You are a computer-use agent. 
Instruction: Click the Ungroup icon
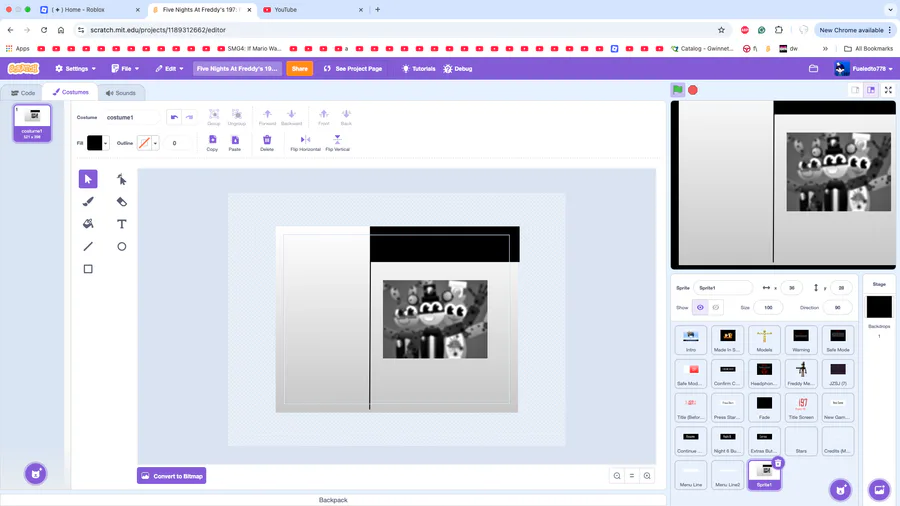coord(236,117)
